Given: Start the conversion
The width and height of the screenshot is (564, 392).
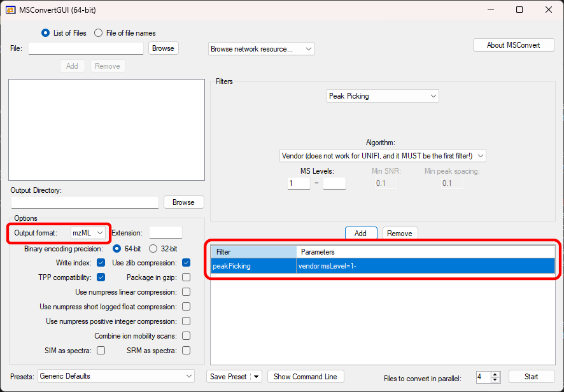Looking at the screenshot, I should (x=532, y=377).
